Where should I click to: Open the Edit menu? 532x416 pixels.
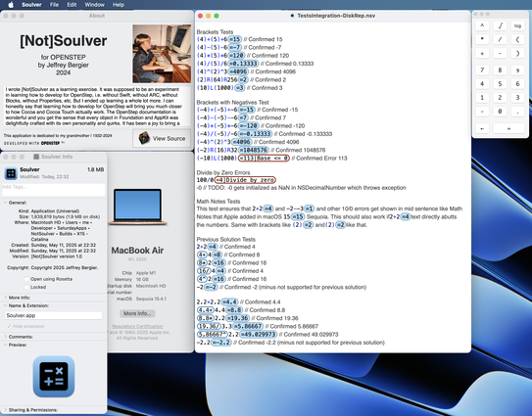coord(72,5)
